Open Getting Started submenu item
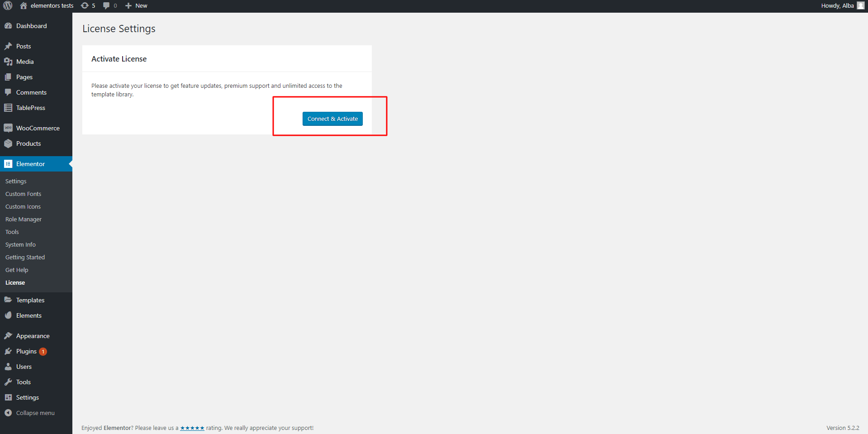This screenshot has width=868, height=434. click(x=25, y=257)
